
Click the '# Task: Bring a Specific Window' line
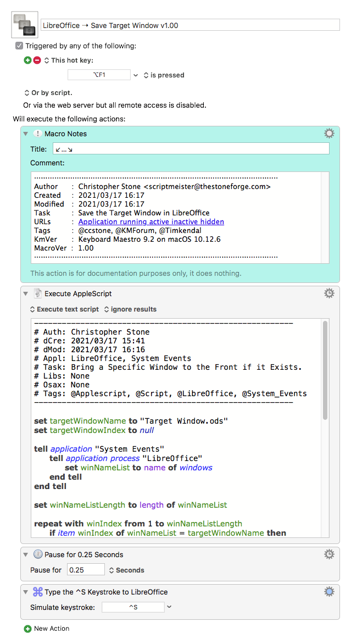click(168, 367)
